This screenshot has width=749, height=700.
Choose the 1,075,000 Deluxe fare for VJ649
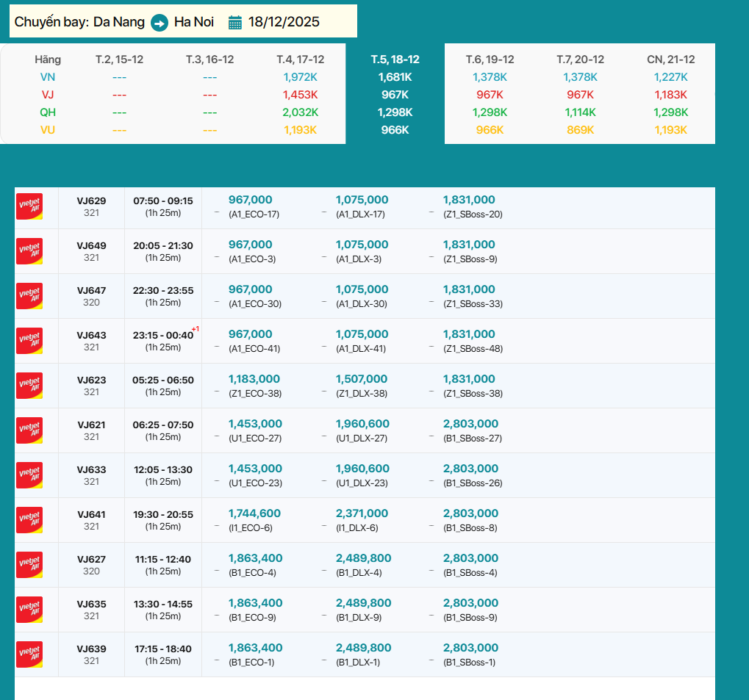362,245
